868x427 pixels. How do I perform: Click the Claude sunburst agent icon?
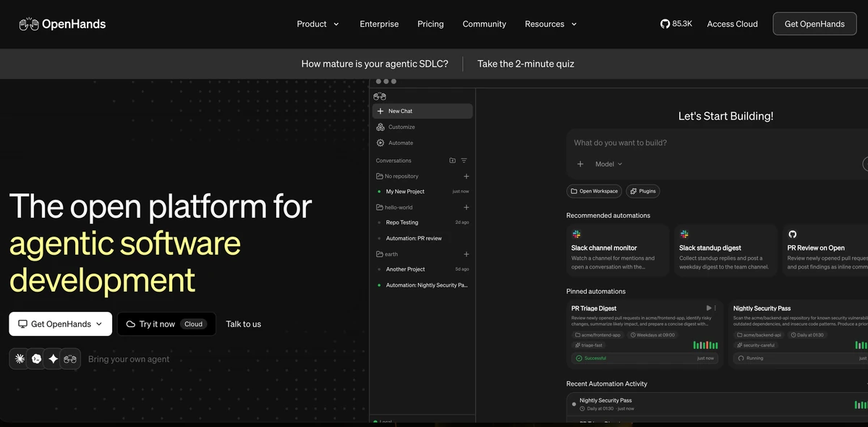click(20, 358)
